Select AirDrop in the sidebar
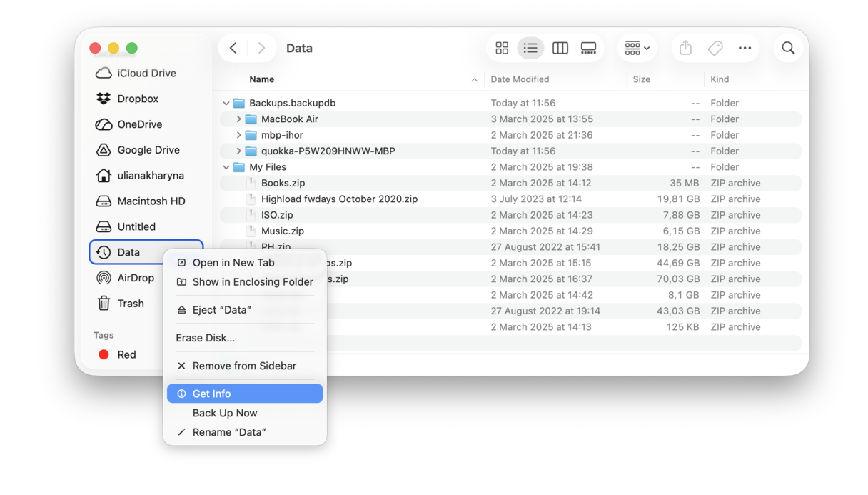 [136, 278]
